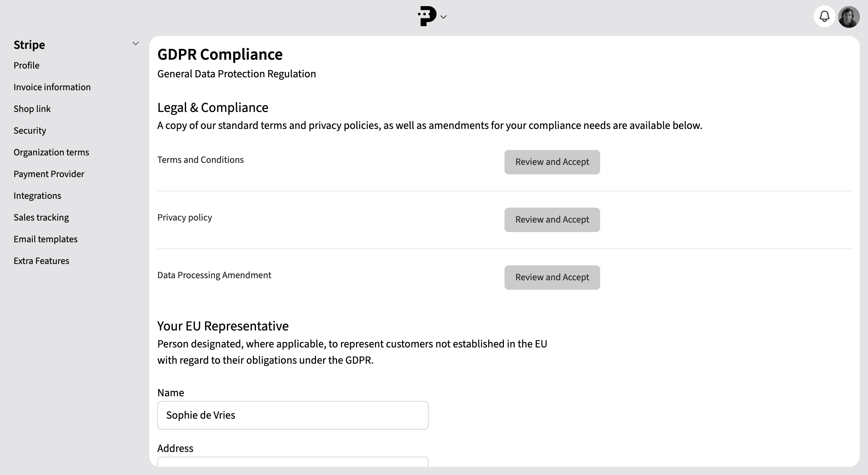Open the Shop link page
This screenshot has width=868, height=475.
32,109
